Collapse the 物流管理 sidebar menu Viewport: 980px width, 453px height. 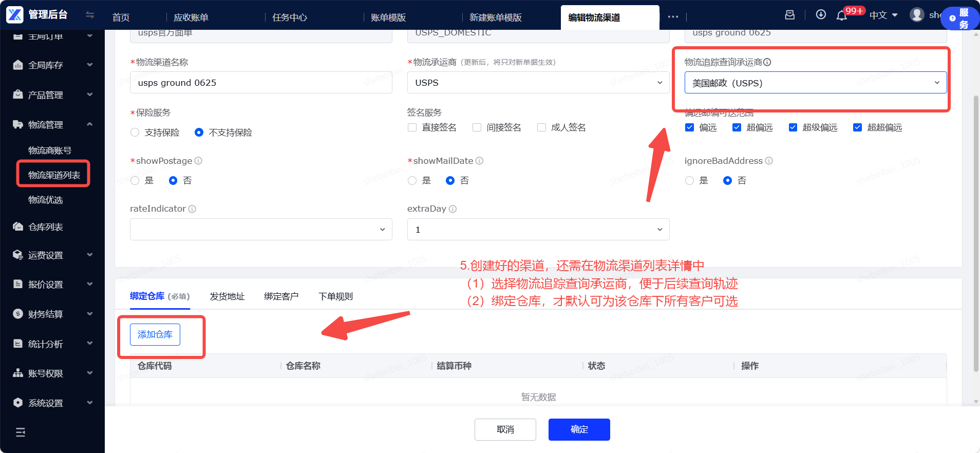pos(90,124)
